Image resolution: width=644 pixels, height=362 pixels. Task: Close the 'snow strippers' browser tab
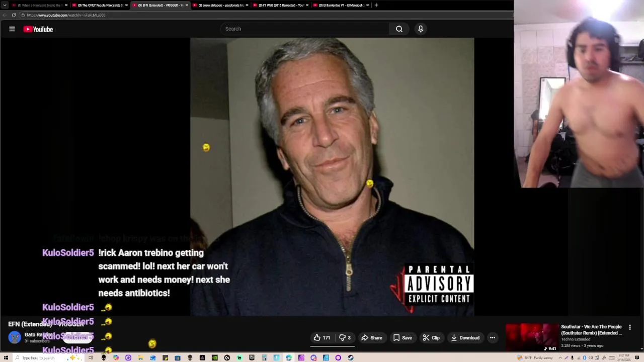(x=247, y=5)
